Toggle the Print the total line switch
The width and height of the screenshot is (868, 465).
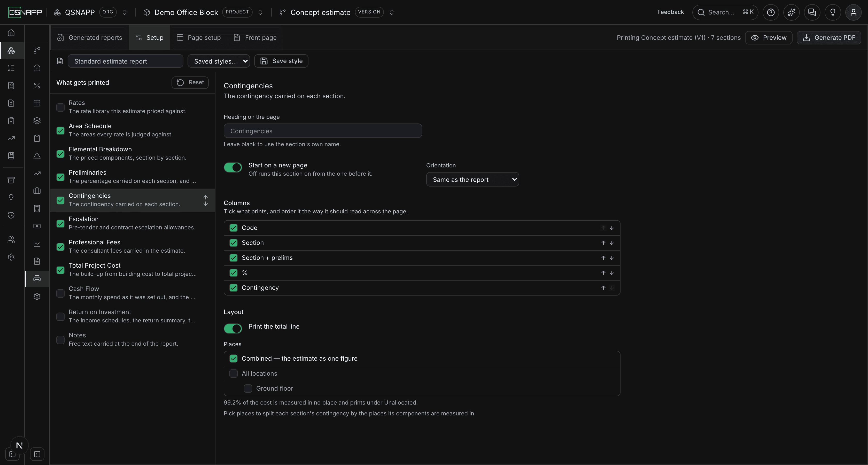tap(233, 329)
